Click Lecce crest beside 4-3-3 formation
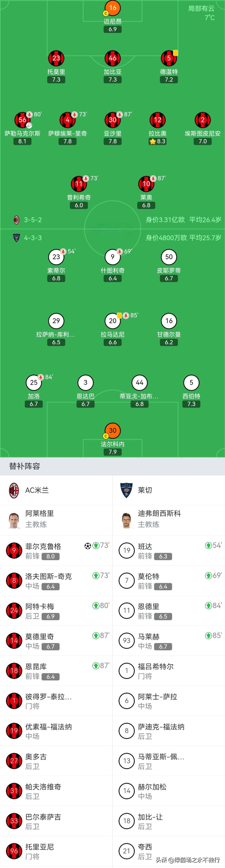The image size is (225, 868). (16, 238)
